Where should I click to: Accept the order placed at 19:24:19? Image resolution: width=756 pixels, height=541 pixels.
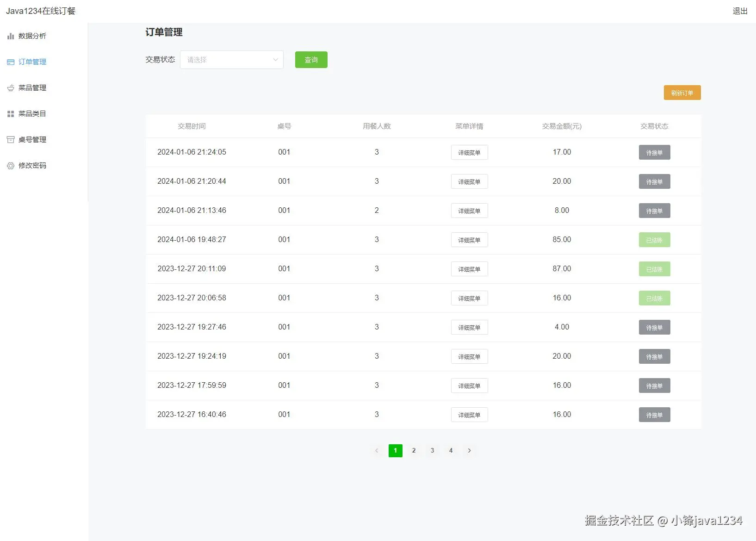click(x=654, y=356)
